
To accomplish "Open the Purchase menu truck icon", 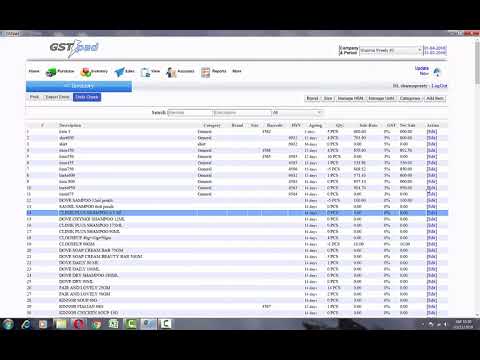I will [x=51, y=72].
